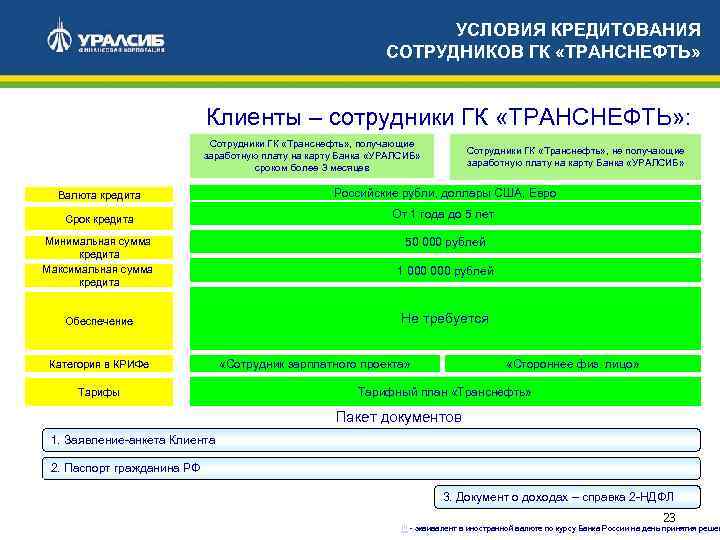The image size is (720, 540).
Task: Click the УРАЛСИБ logo emblem
Action: coord(59,35)
